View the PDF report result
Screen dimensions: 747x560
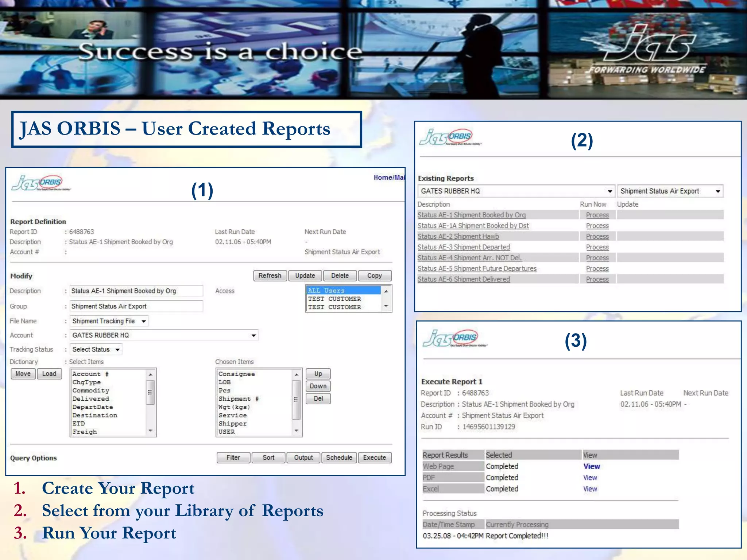click(x=590, y=478)
